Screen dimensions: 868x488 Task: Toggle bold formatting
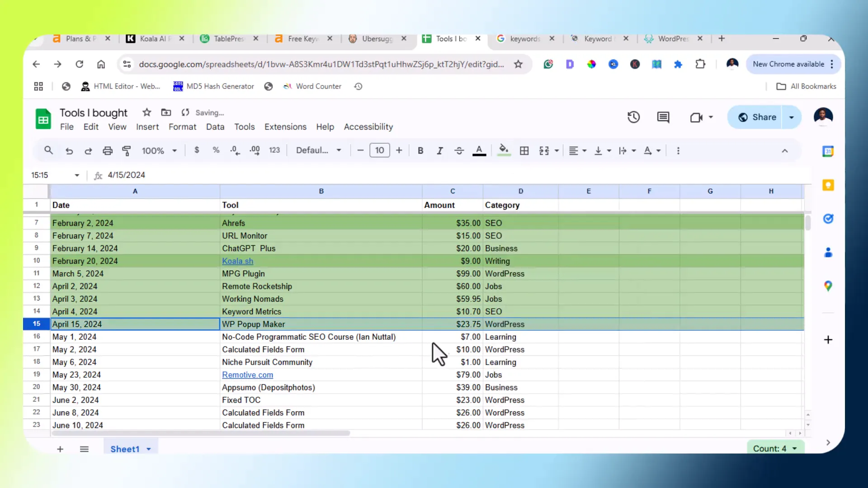pyautogui.click(x=420, y=150)
